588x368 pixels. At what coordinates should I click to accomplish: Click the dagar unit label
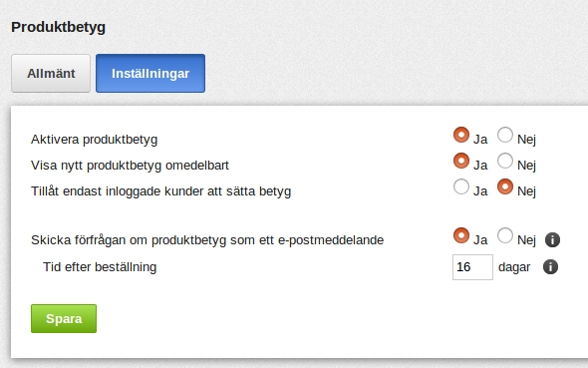(514, 267)
